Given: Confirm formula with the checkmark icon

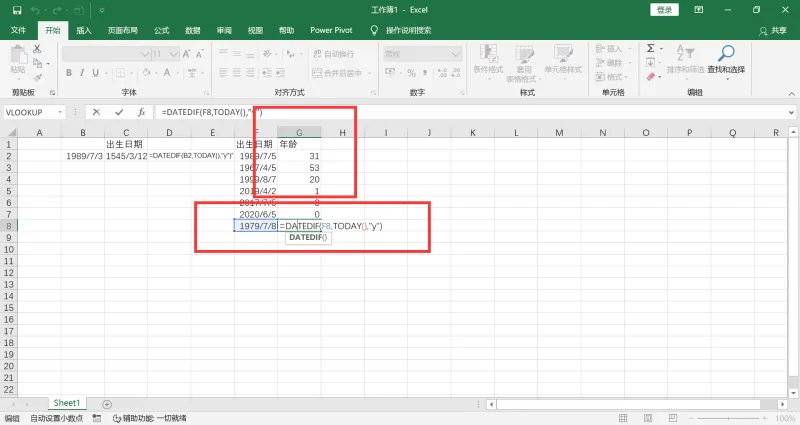Looking at the screenshot, I should [x=119, y=112].
